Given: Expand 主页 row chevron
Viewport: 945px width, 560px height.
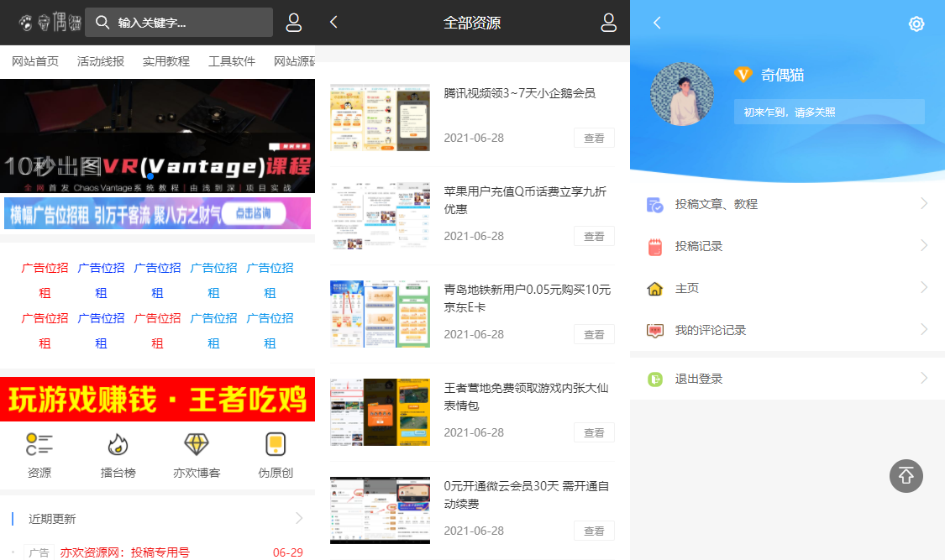Looking at the screenshot, I should [x=924, y=287].
